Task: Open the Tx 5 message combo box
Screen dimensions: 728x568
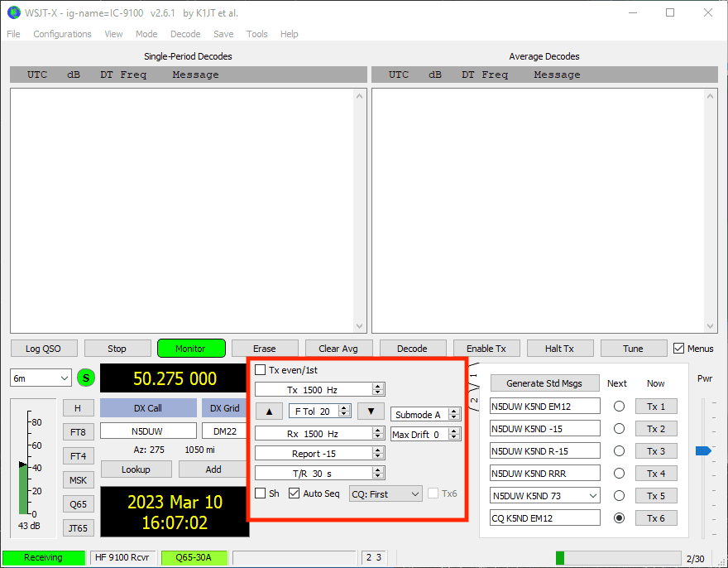Action: 591,496
